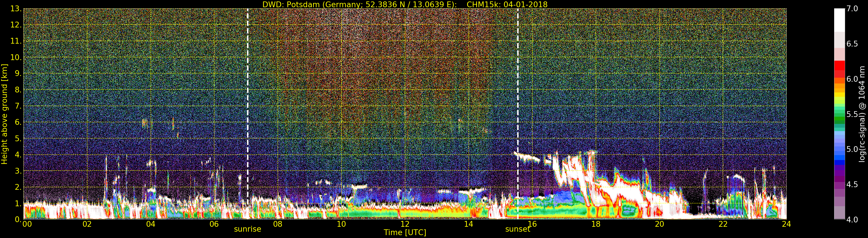Click the '2.' height axis tick label

click(18, 187)
